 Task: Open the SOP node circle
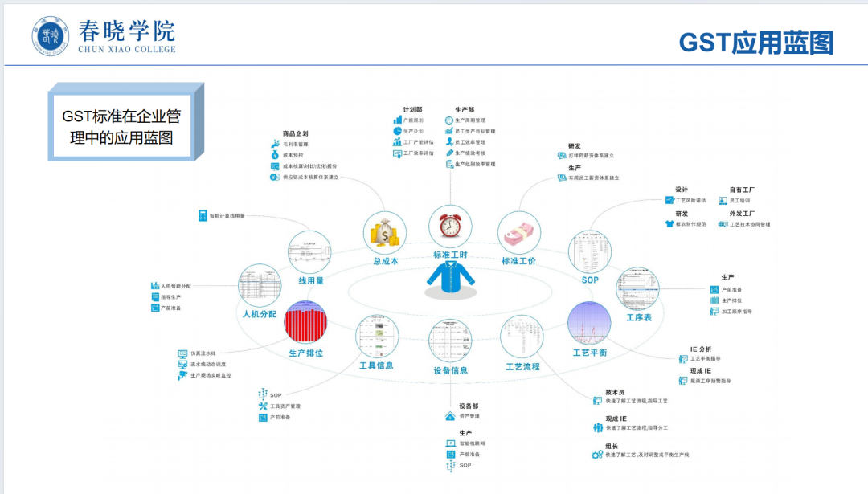point(591,252)
